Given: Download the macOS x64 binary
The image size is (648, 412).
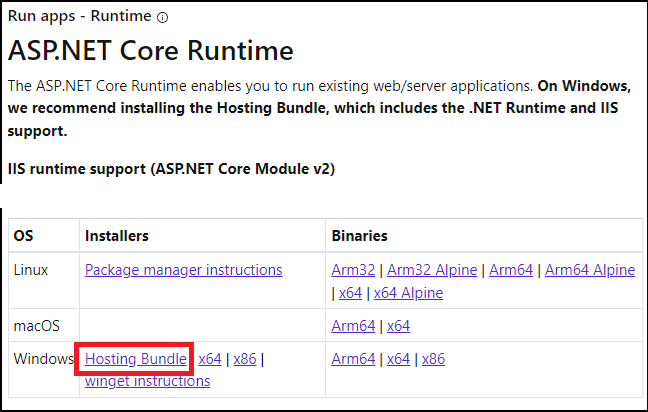Looking at the screenshot, I should (x=398, y=326).
